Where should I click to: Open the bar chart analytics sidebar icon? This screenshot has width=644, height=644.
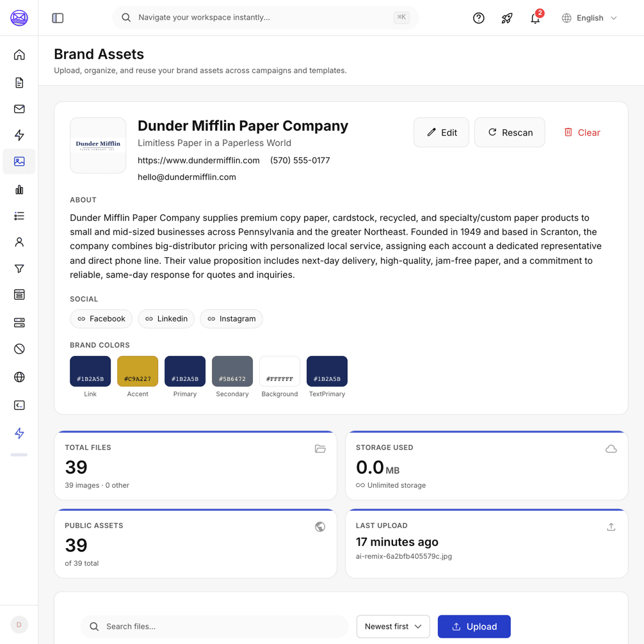(x=19, y=189)
